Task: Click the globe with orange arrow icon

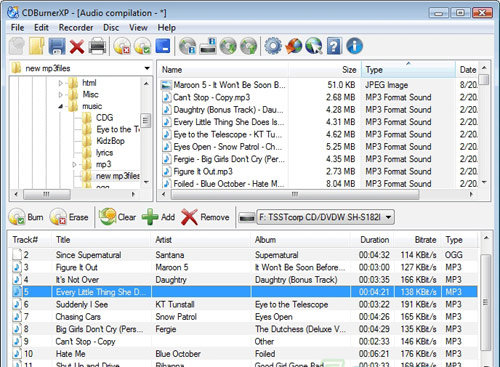Action: point(294,46)
